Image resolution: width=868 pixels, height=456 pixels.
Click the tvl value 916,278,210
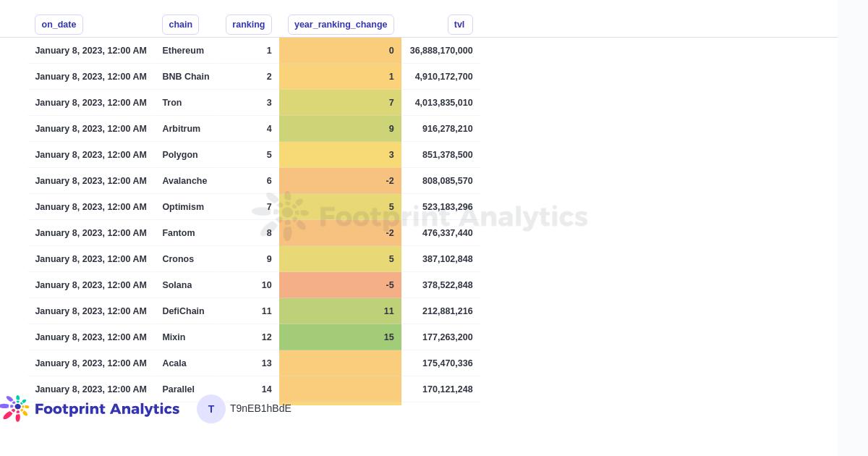(x=448, y=129)
